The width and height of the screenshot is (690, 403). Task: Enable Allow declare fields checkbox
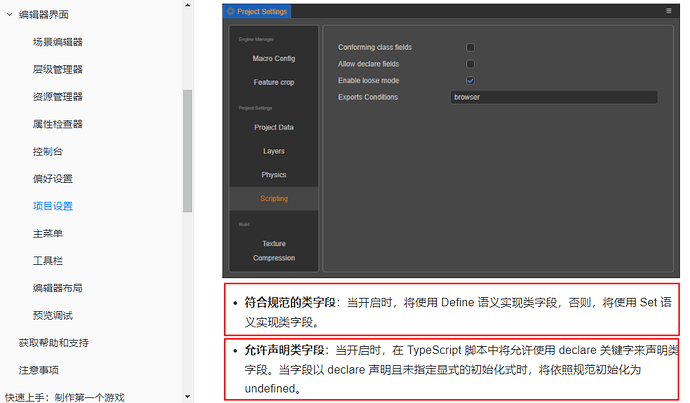click(470, 64)
